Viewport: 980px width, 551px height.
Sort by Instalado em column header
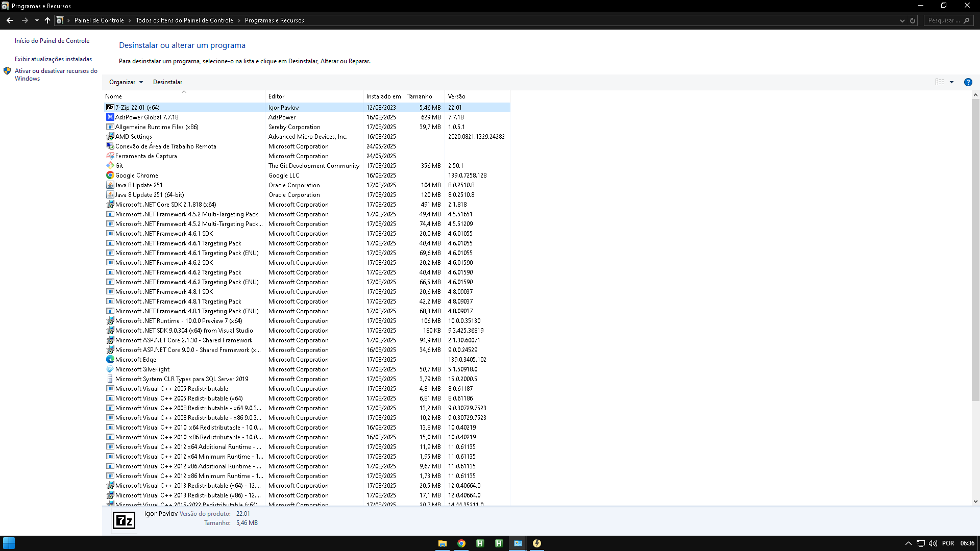[383, 96]
